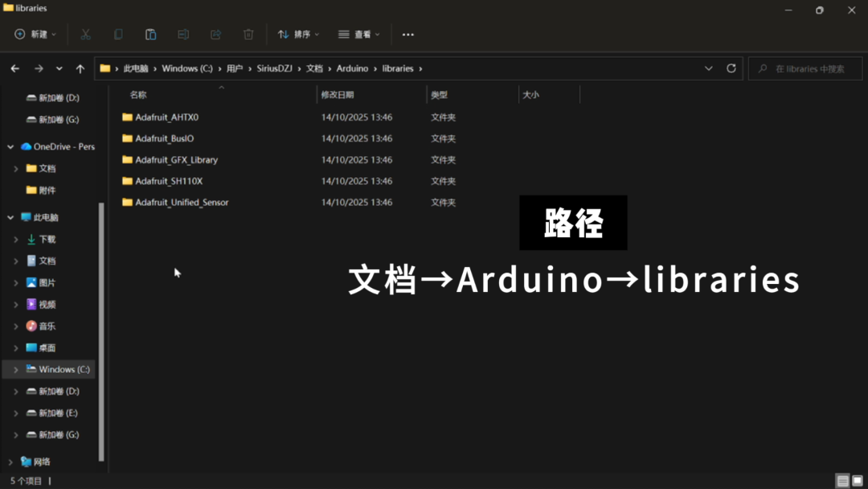Switch to details view in status bar
The height and width of the screenshot is (489, 868).
[842, 481]
